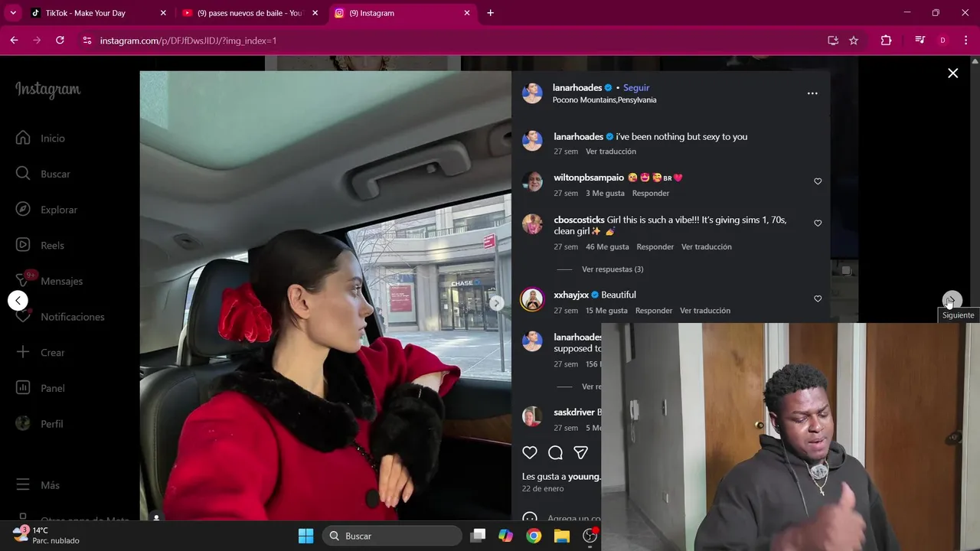Open Pocono Mountains, Pensylvania location

tap(604, 100)
